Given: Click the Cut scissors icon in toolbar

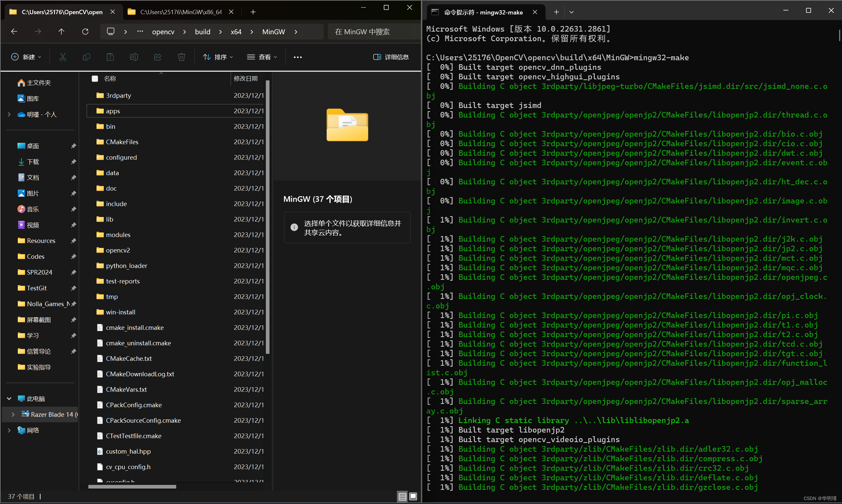Looking at the screenshot, I should pyautogui.click(x=63, y=57).
